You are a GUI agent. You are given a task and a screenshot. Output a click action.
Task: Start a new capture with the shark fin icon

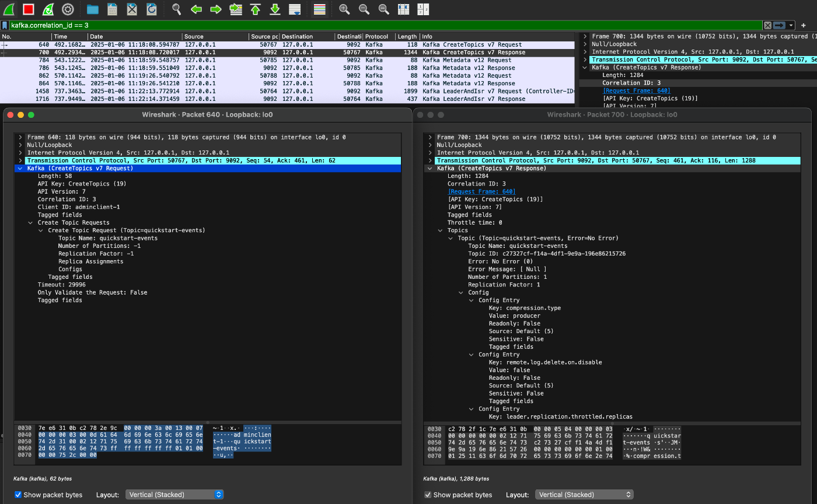9,9
